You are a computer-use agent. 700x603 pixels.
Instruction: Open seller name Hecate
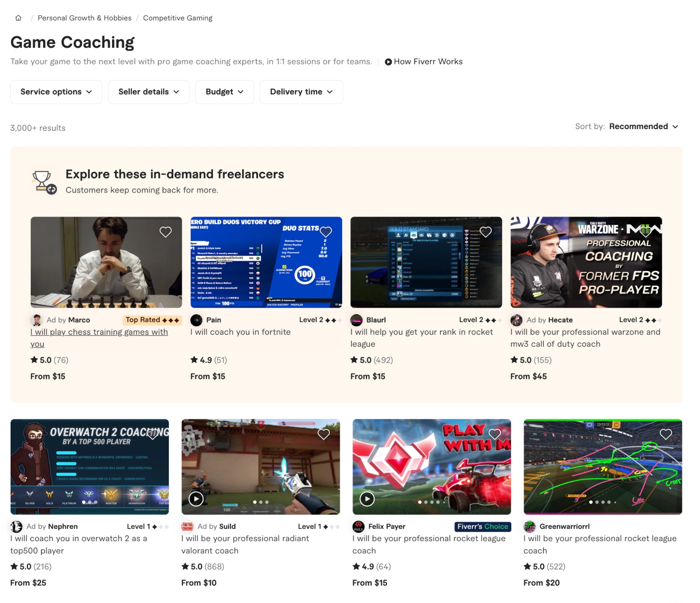point(561,320)
